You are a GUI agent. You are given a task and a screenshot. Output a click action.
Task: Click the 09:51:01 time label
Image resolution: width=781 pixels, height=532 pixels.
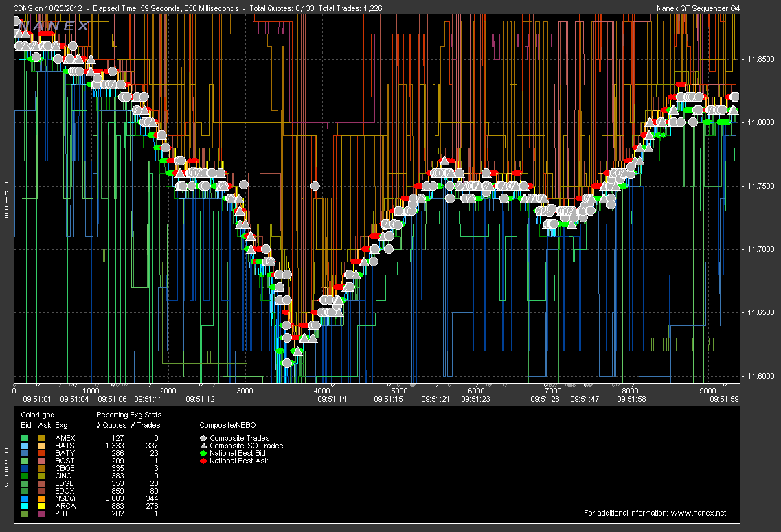click(x=37, y=399)
